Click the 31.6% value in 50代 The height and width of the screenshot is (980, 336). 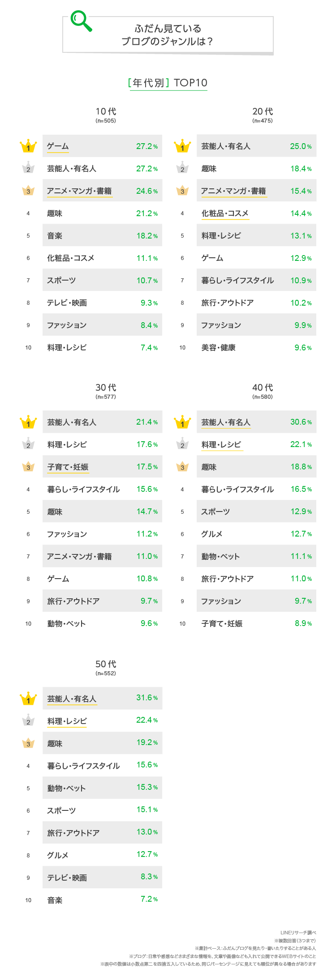pyautogui.click(x=147, y=698)
